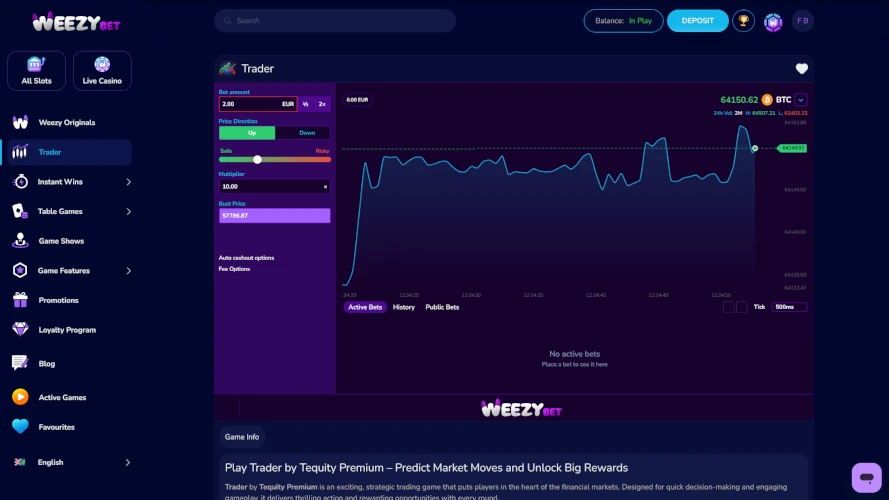Open the Promotions menu item
The height and width of the screenshot is (500, 889).
[x=58, y=300]
